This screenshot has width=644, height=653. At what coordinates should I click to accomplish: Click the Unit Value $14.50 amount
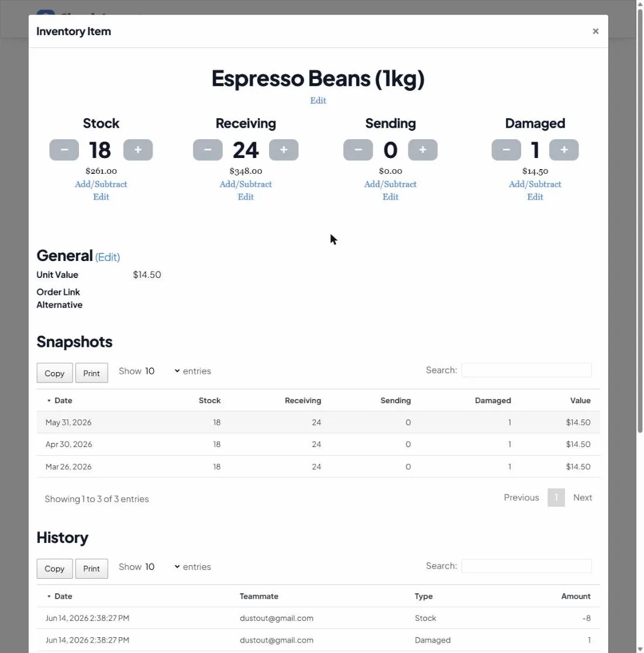tap(147, 275)
